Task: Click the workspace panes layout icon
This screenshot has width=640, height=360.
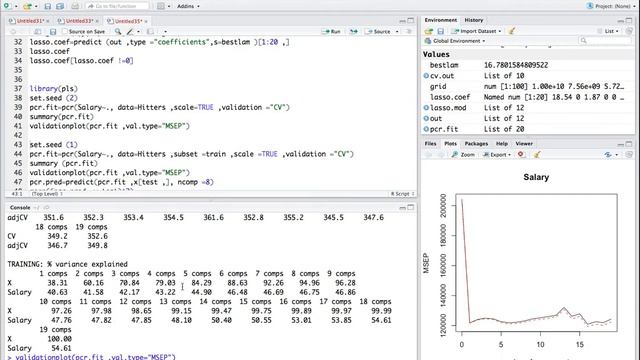Action: coord(161,6)
